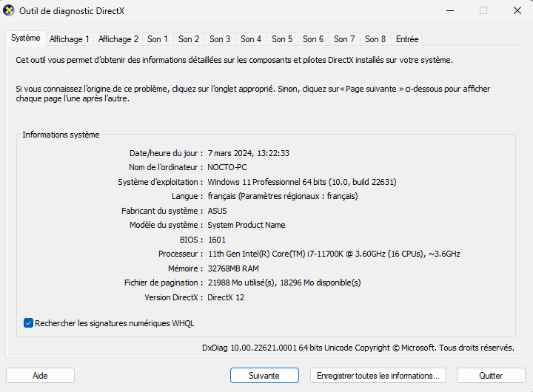
Task: Minimize the DirectX diagnostic window
Action: tap(450, 10)
